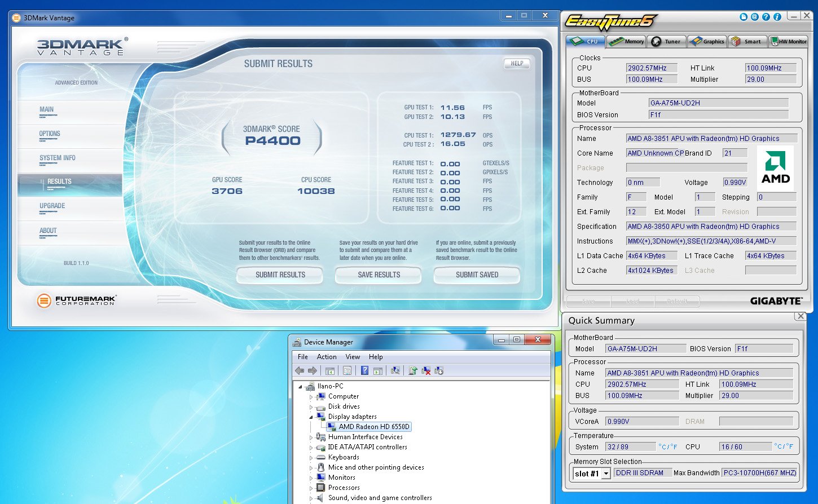The image size is (818, 504).
Task: Click the uninstall device icon in Device Manager
Action: (x=427, y=370)
